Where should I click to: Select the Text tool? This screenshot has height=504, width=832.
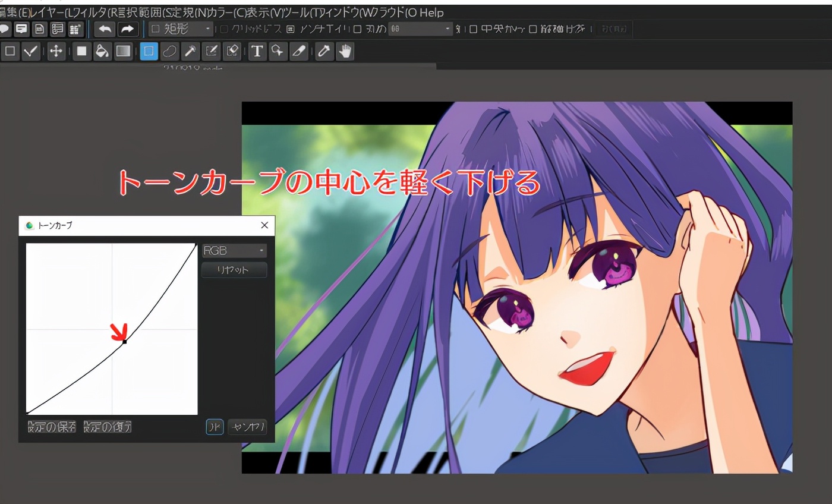tap(257, 52)
